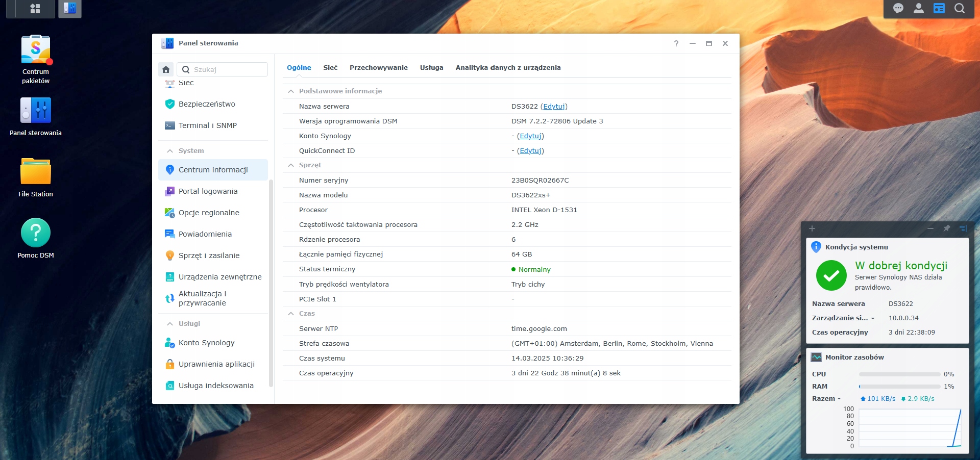
Task: Open Sprzęt i zasilanie in sidebar
Action: click(x=213, y=255)
